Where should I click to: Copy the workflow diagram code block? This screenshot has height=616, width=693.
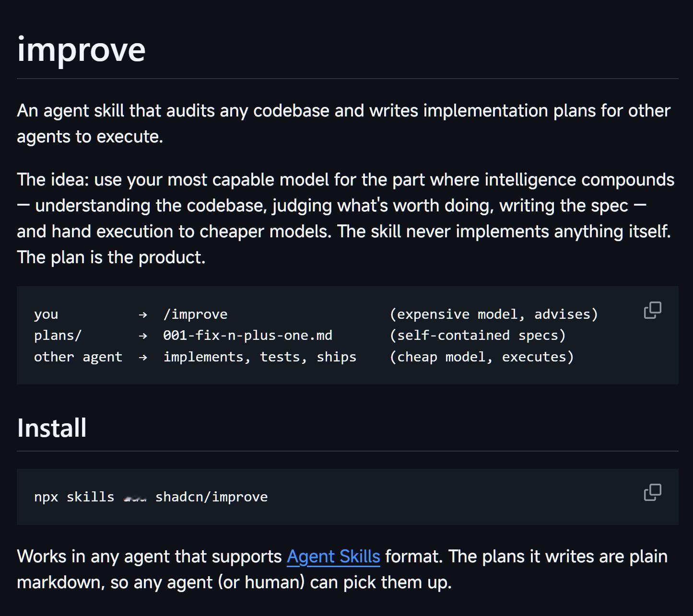click(652, 310)
